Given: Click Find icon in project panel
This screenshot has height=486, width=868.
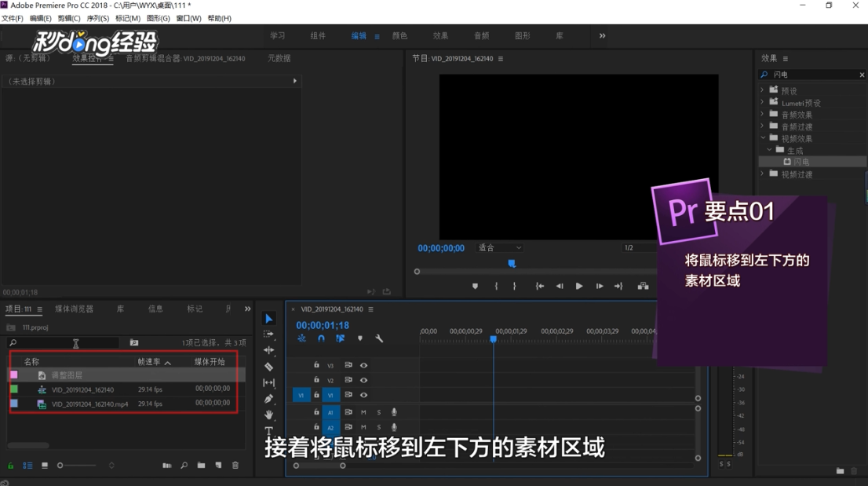Looking at the screenshot, I should pyautogui.click(x=184, y=466).
